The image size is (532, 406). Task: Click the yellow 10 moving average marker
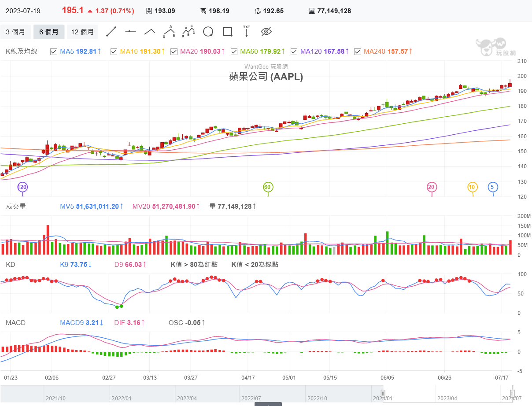click(472, 188)
